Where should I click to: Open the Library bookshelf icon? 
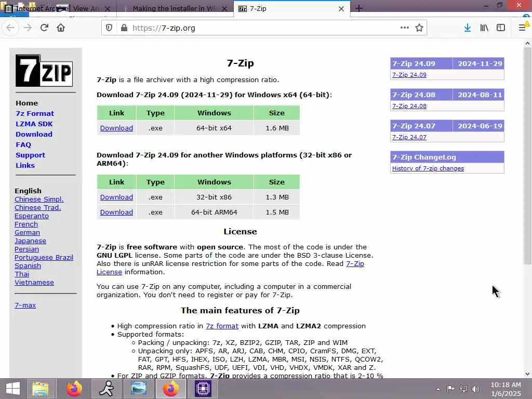point(484,28)
